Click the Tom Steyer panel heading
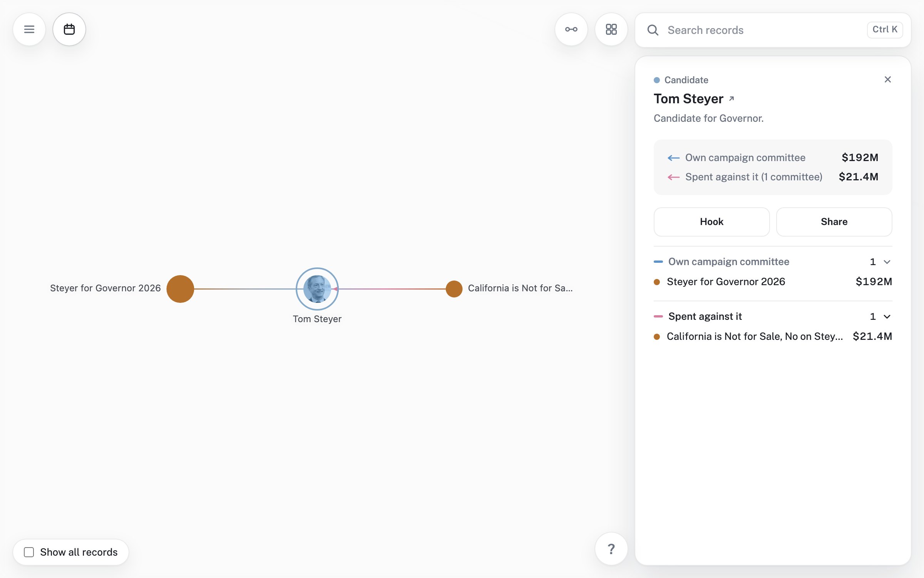Viewport: 924px width, 578px height. click(688, 99)
